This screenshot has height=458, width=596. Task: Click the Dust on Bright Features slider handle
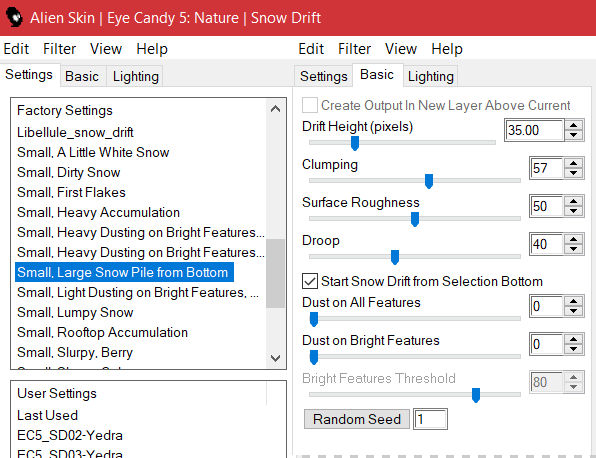tap(314, 357)
